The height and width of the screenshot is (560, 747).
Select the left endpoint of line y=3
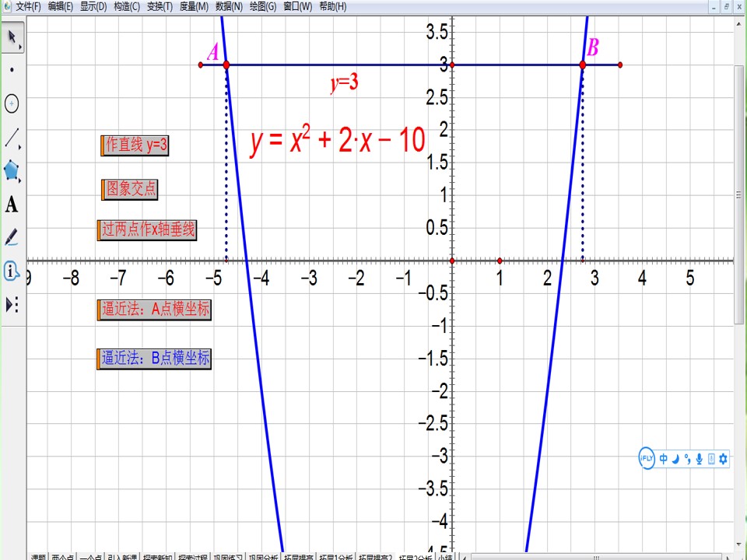[x=201, y=65]
